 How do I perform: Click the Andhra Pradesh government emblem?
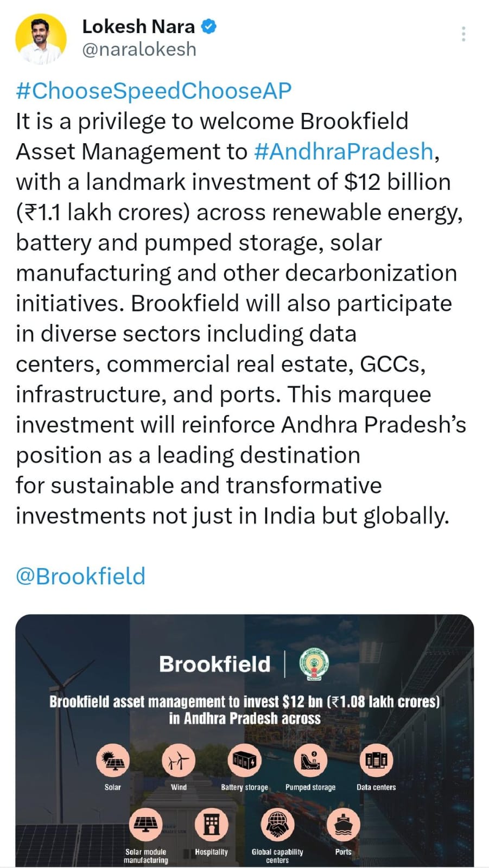(x=314, y=665)
